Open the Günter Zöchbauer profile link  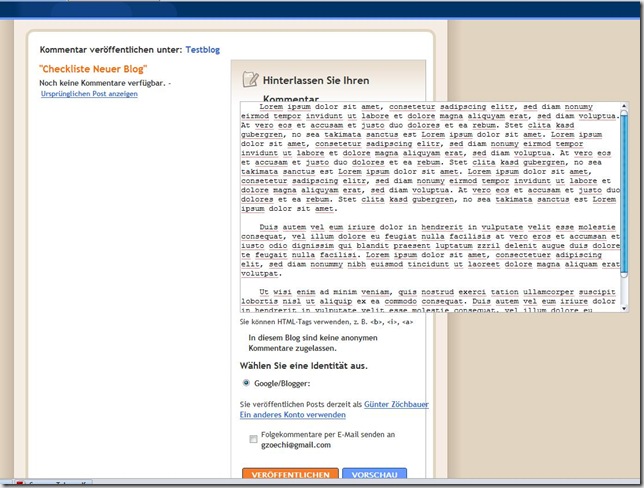tap(396, 404)
